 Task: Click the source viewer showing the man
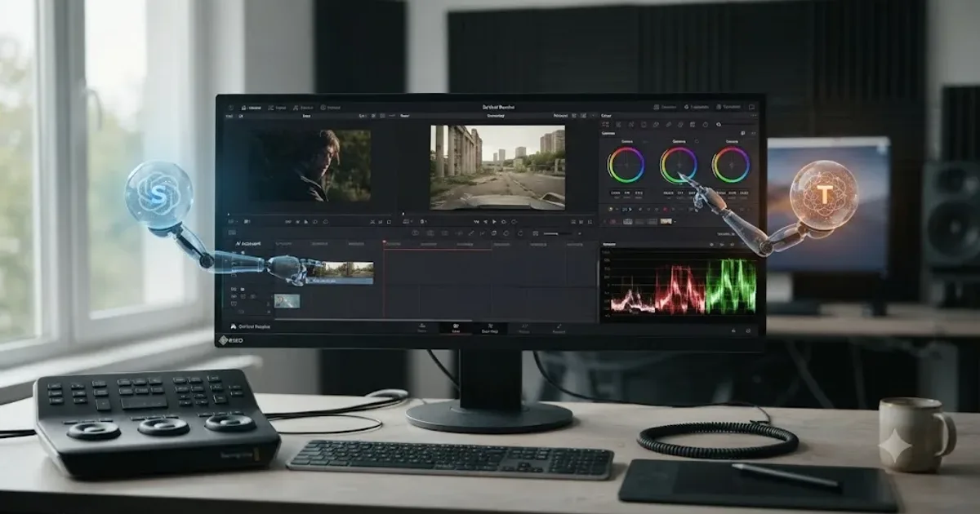click(x=310, y=166)
